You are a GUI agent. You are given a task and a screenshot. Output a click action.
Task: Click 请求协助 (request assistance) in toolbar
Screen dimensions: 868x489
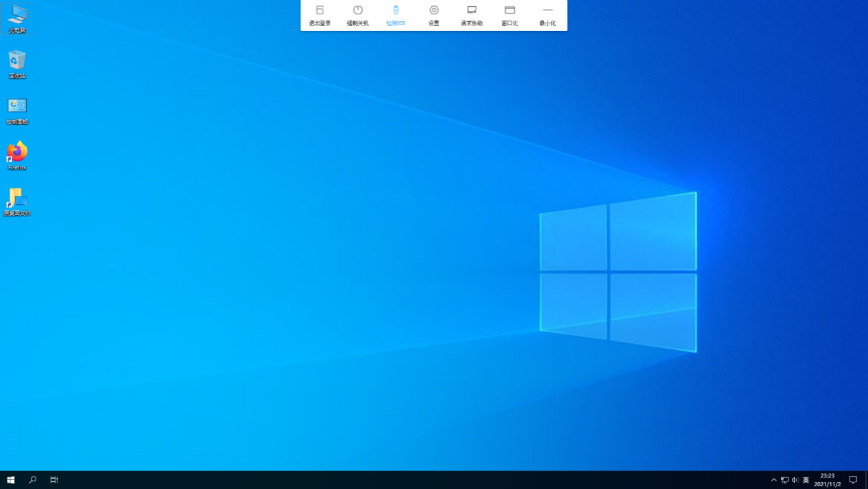point(472,15)
